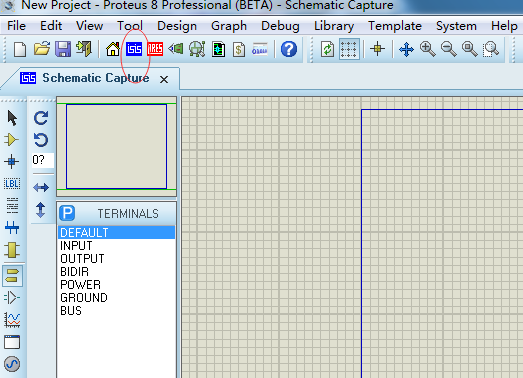523x378 pixels.
Task: Select the Graph Mode tool
Action: (x=12, y=320)
